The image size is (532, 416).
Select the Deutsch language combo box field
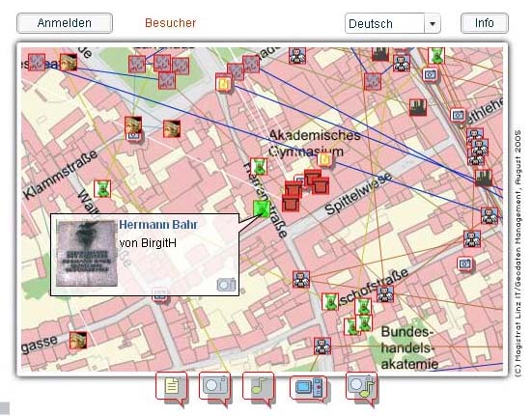pyautogui.click(x=393, y=23)
